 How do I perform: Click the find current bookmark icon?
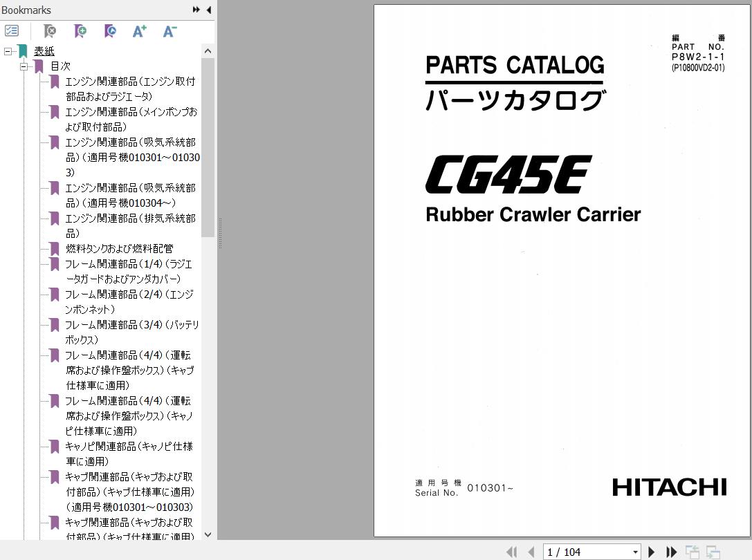pyautogui.click(x=110, y=31)
